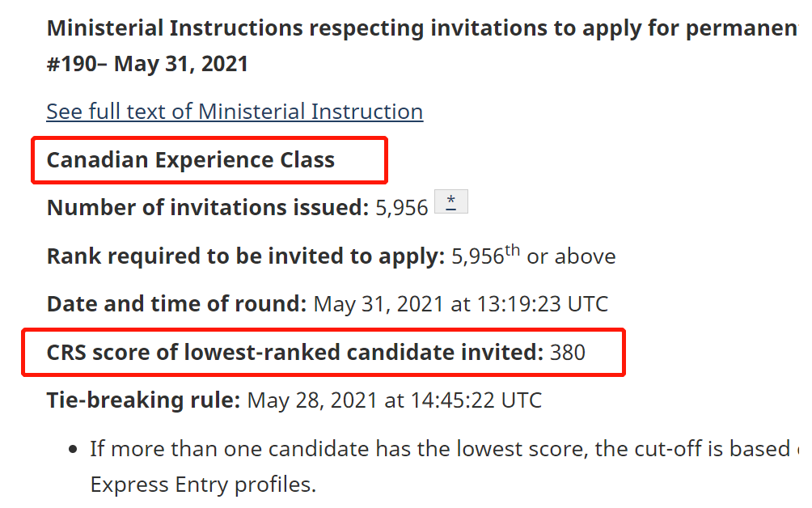Click the rank value "5,956th or above"
Viewport: 812px width, 508px height.
tap(534, 256)
